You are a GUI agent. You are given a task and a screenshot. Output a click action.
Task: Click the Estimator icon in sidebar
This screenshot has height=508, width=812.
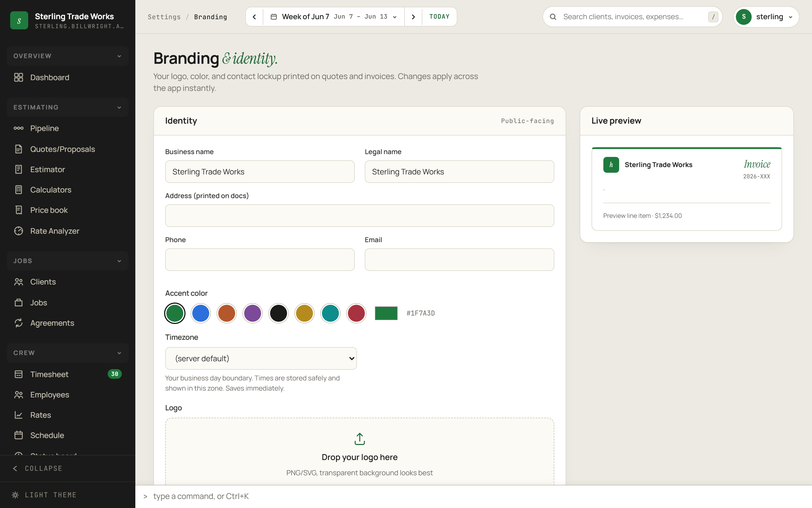18,169
